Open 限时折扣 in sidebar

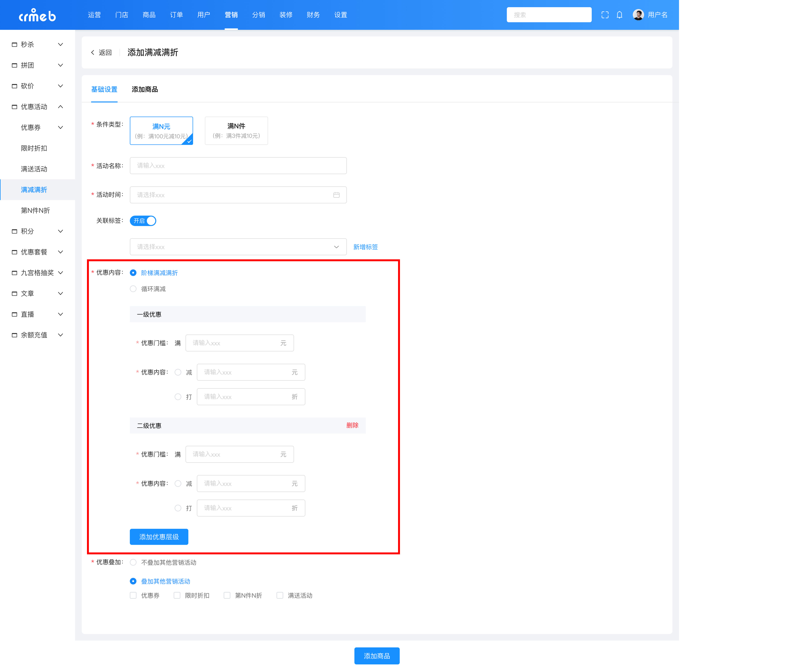34,148
